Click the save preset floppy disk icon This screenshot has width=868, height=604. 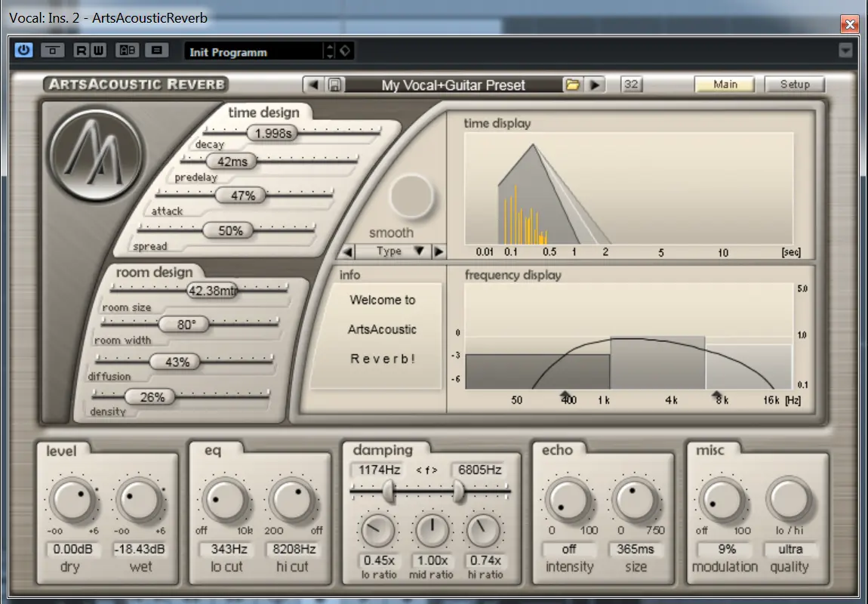(334, 85)
